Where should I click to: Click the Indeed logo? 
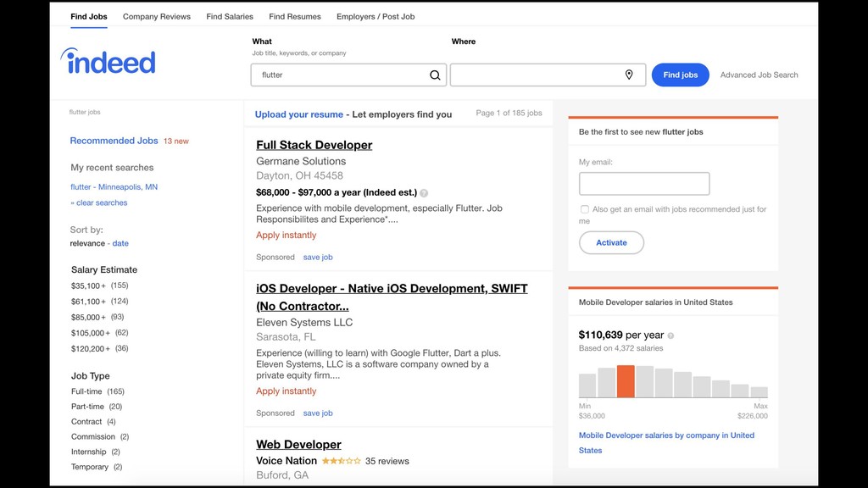tap(108, 61)
